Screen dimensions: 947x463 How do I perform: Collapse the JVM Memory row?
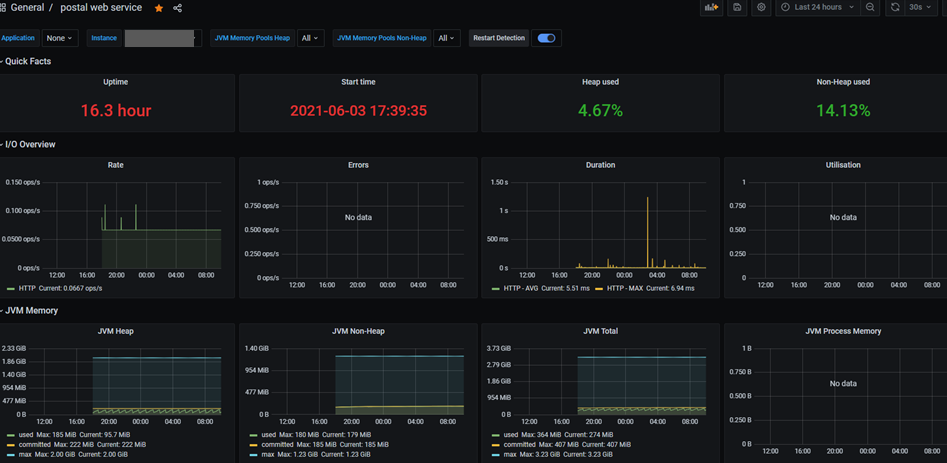click(x=30, y=310)
